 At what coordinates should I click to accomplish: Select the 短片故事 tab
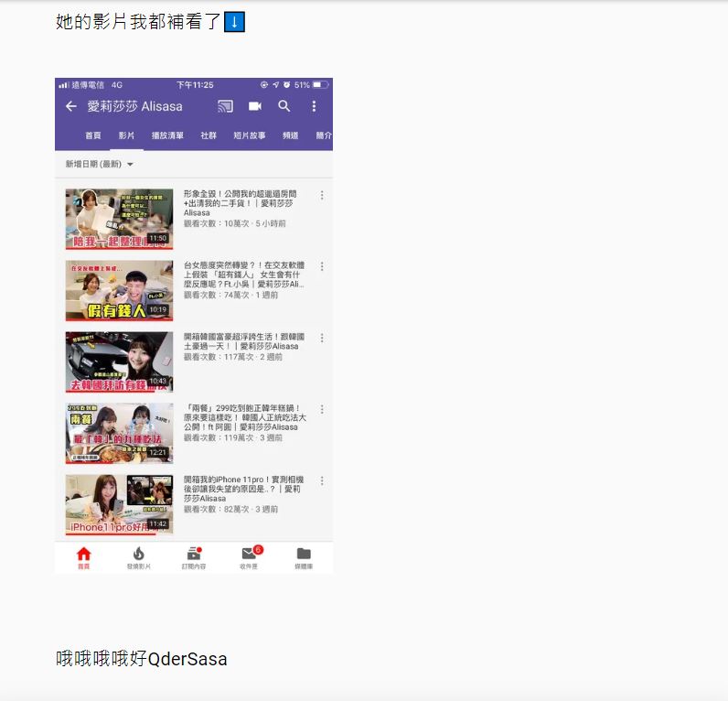(249, 135)
